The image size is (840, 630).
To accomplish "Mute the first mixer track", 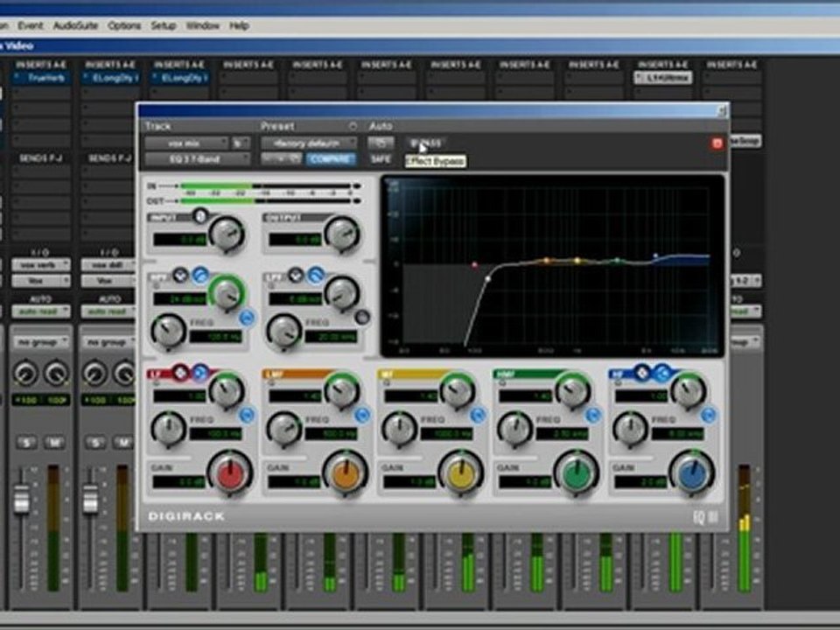I will [54, 443].
